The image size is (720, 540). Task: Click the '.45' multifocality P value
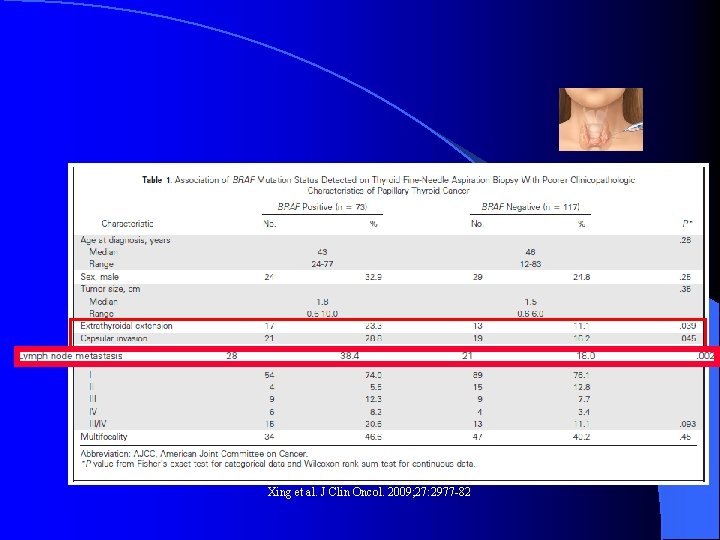[x=685, y=437]
